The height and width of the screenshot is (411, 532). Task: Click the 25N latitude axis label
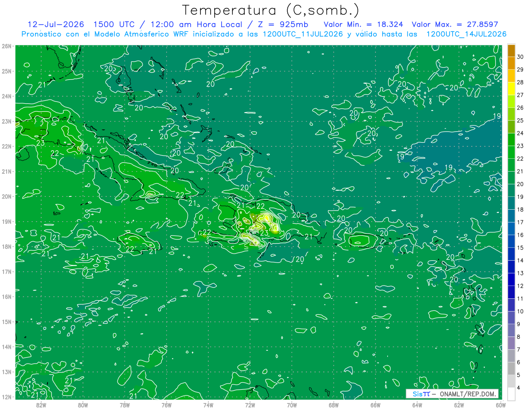(6, 71)
